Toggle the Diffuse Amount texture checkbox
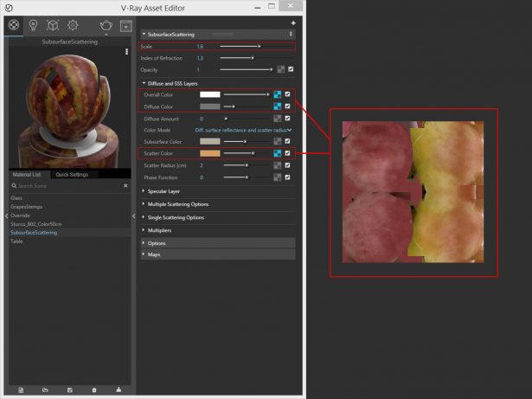 [287, 119]
